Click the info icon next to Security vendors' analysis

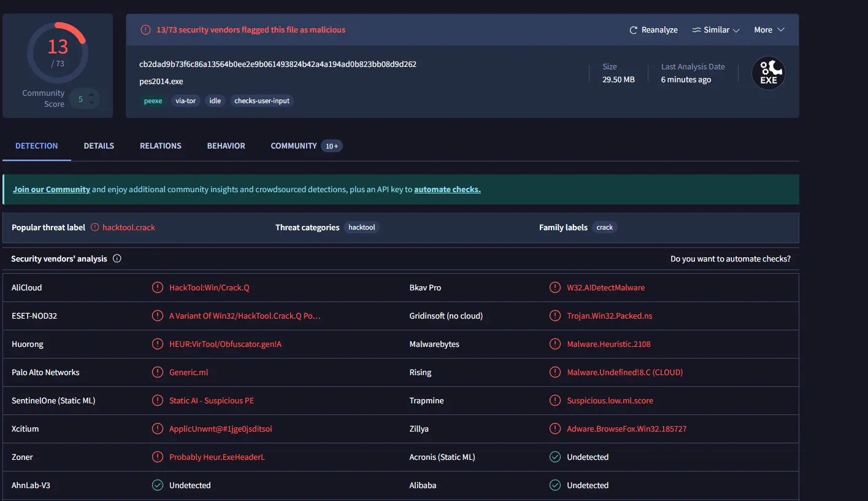[117, 258]
